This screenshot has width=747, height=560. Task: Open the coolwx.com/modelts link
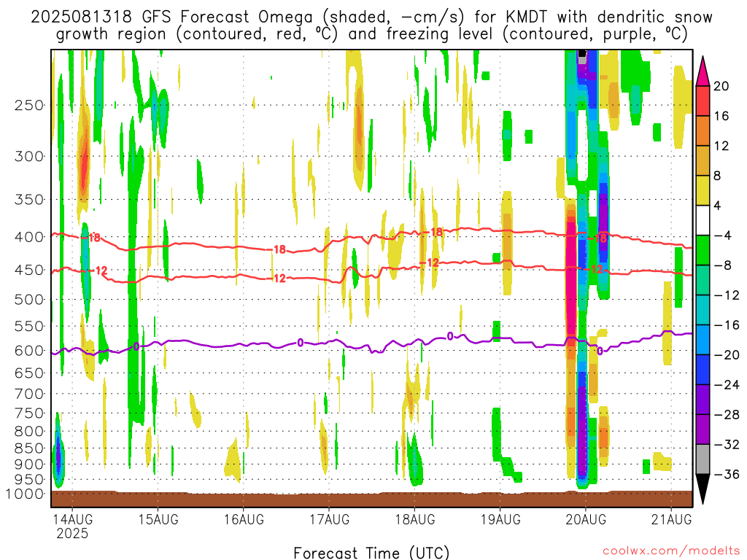click(x=671, y=551)
